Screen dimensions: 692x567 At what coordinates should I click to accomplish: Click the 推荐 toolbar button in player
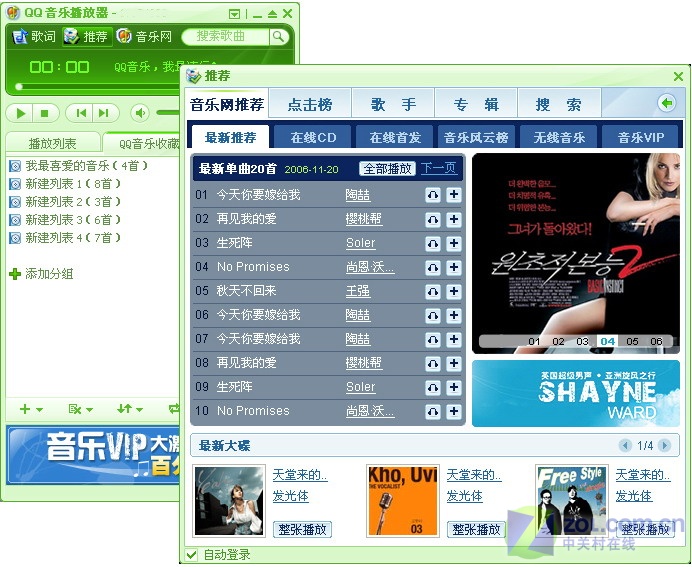coord(86,36)
